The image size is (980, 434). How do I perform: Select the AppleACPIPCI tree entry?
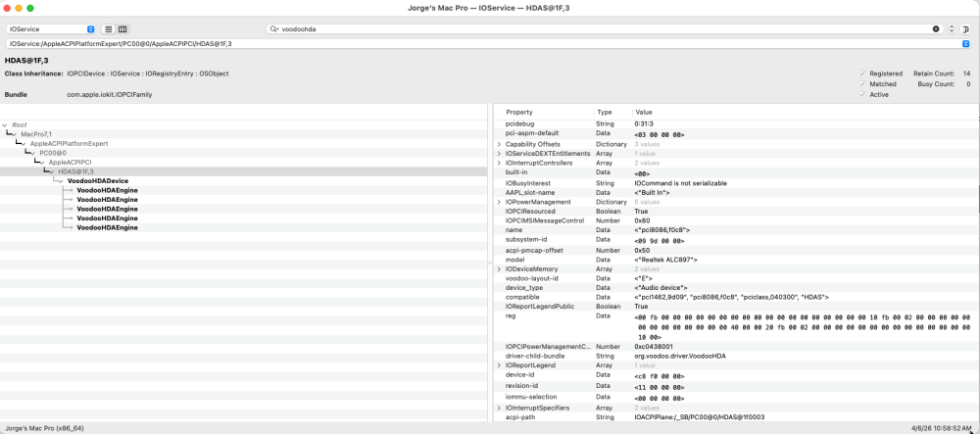70,163
